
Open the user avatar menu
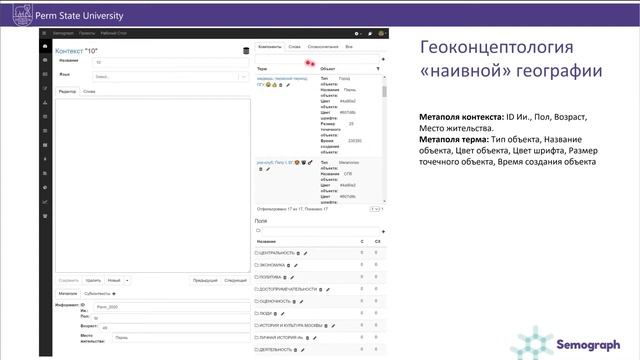point(382,33)
